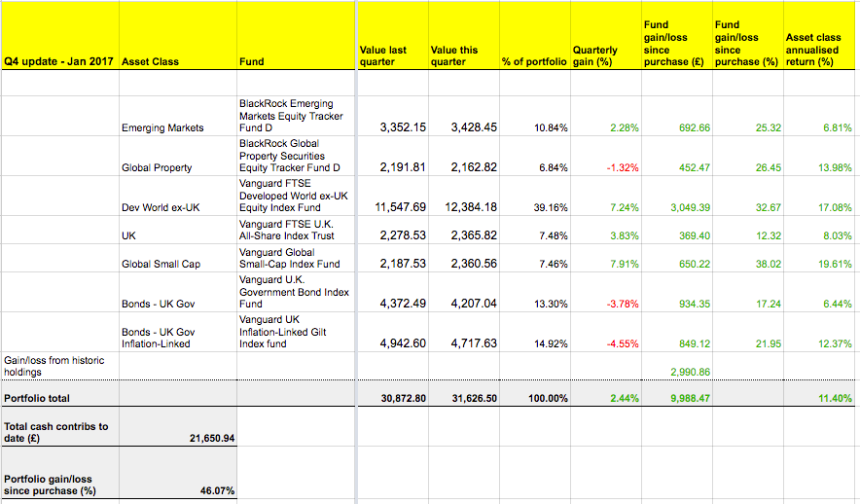Select Dev World ex-UK value 12,384.18
Image resolution: width=860 pixels, height=504 pixels.
463,207
